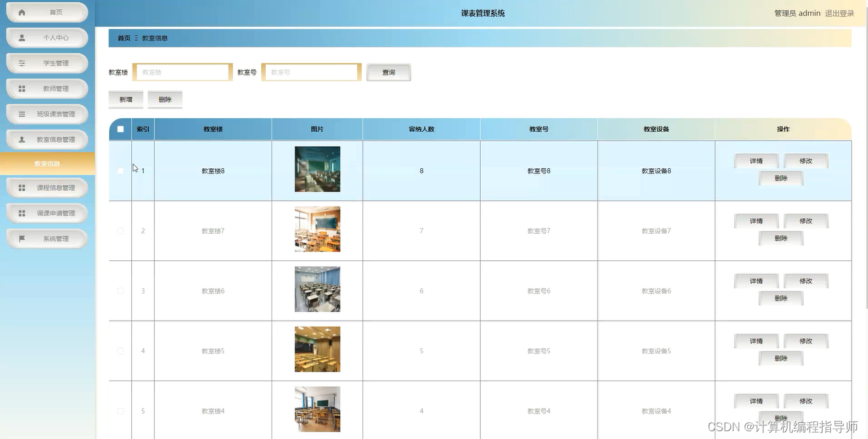Click 删除 for 教室楼8 row
The image size is (868, 439).
tap(781, 178)
